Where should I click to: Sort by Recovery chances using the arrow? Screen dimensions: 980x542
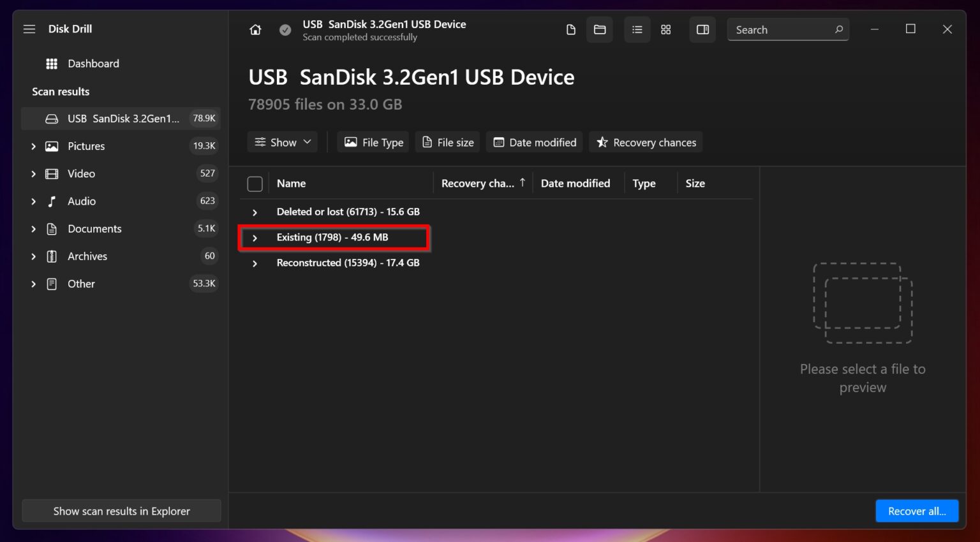click(x=522, y=182)
